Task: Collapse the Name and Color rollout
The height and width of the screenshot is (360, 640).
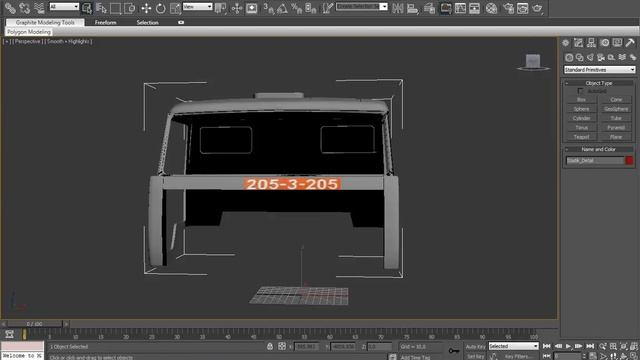Action: click(x=599, y=149)
